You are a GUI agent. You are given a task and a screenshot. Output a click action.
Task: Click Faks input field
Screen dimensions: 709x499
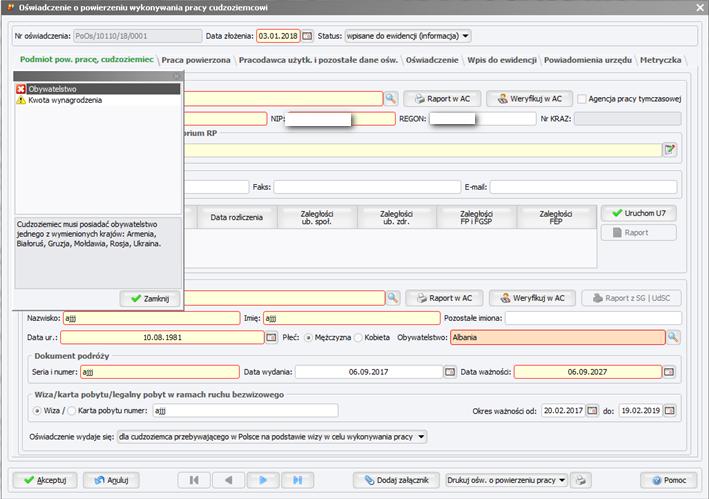pos(367,187)
